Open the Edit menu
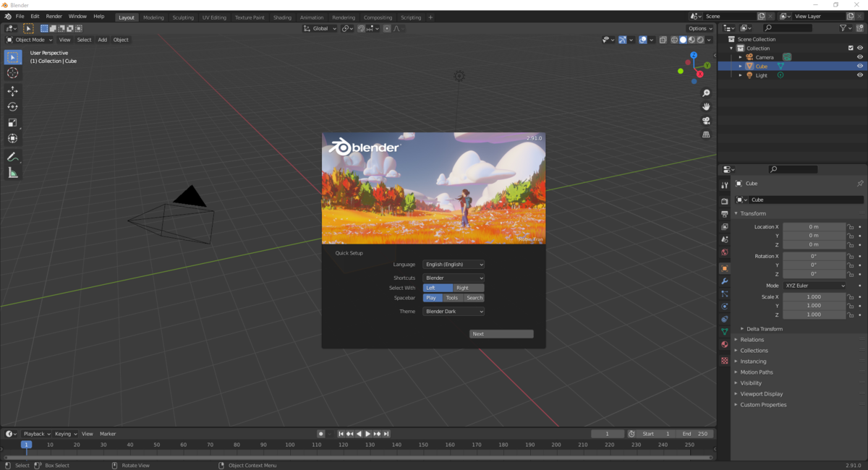The height and width of the screenshot is (470, 868). pos(35,16)
